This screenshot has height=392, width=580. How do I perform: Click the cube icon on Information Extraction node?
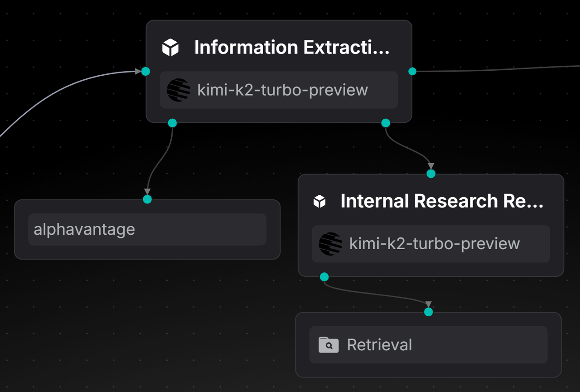(170, 47)
